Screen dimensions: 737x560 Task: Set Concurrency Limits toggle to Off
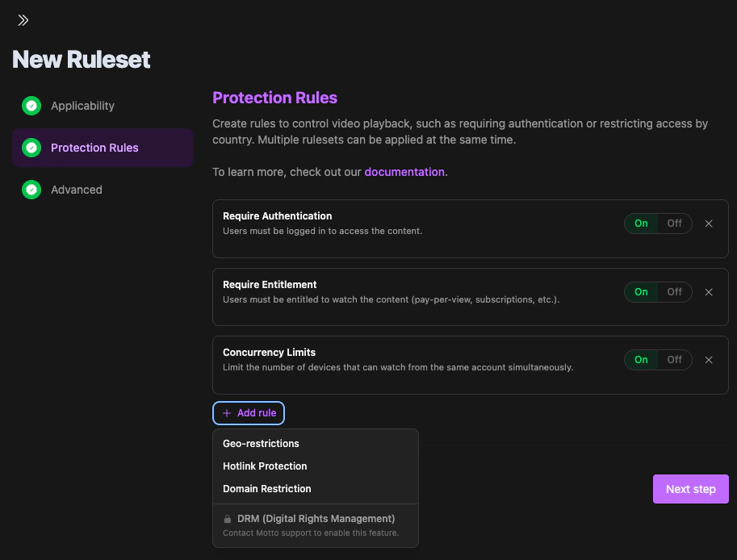pyautogui.click(x=674, y=360)
